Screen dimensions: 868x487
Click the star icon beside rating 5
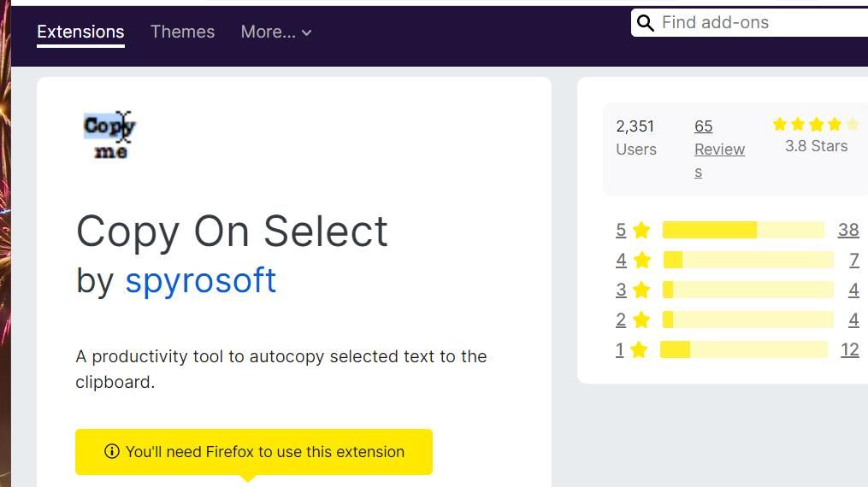click(x=641, y=230)
